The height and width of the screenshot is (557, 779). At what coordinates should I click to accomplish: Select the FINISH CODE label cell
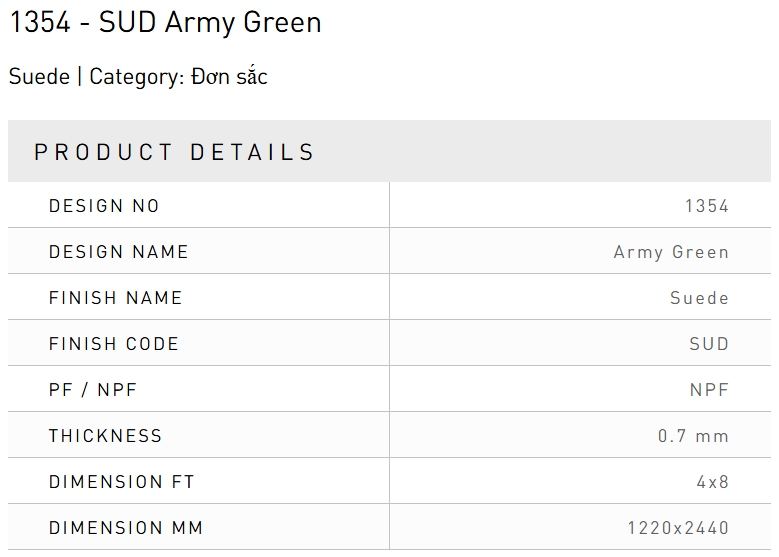tap(113, 344)
